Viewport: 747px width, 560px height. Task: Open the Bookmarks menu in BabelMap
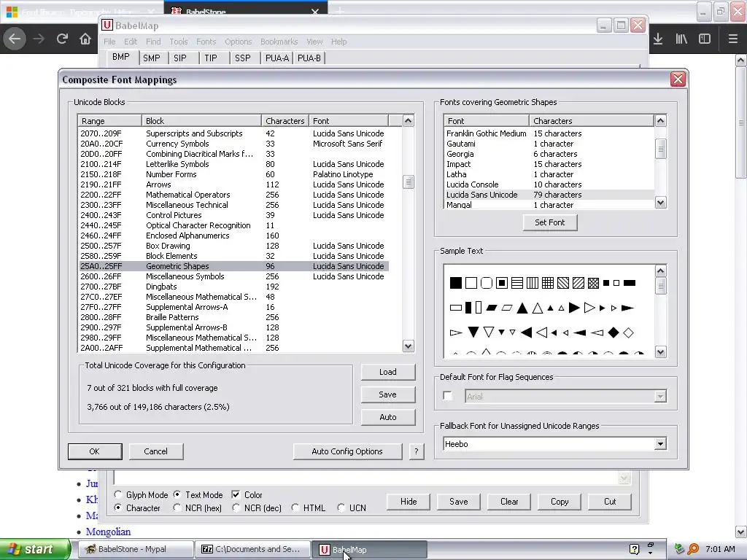279,42
